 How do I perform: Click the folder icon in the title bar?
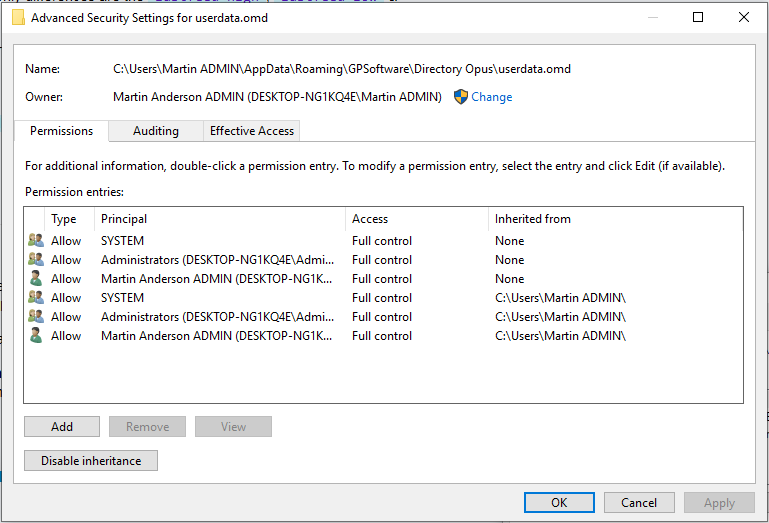tap(18, 18)
